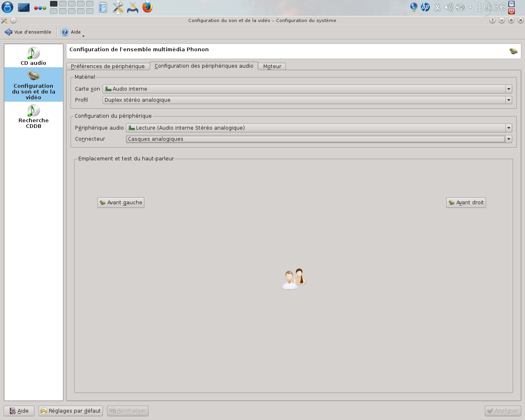Launch the file manager cabinet icon
Screen dimensions: 525x420
103,7
